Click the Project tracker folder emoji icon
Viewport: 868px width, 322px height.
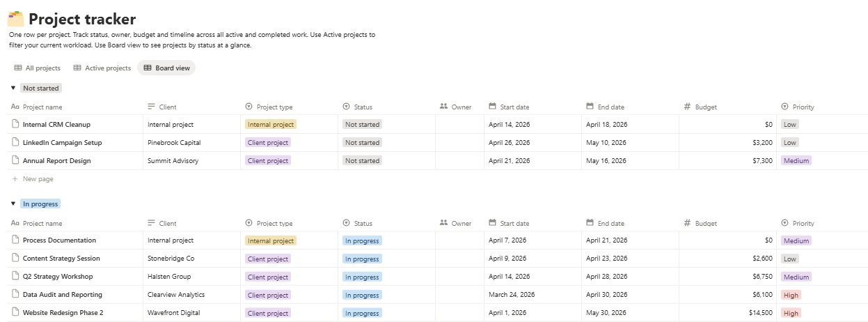pos(15,19)
